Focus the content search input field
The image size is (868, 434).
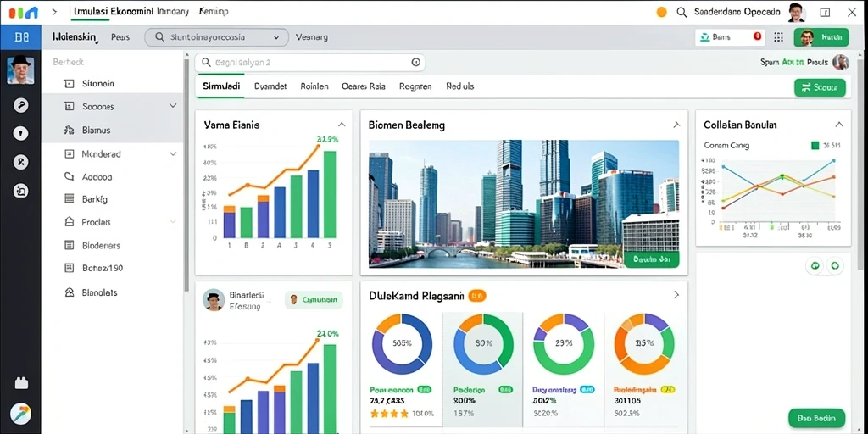(310, 63)
